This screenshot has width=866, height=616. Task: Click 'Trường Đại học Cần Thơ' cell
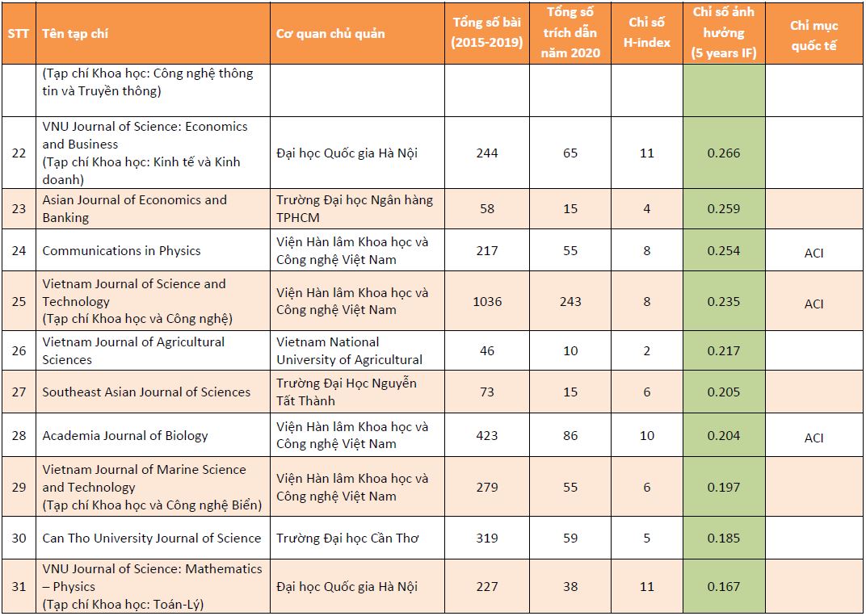tap(357, 538)
